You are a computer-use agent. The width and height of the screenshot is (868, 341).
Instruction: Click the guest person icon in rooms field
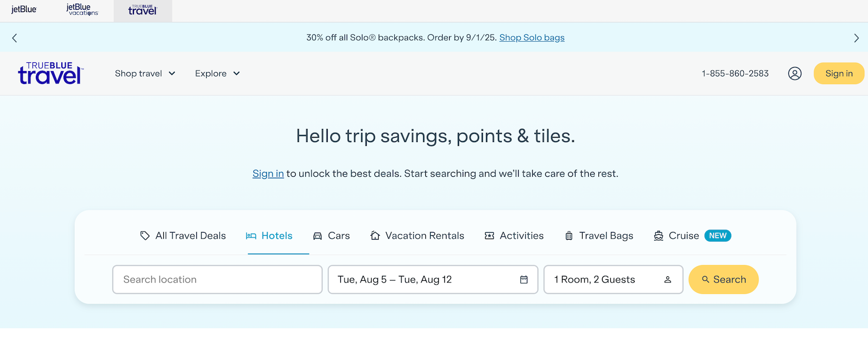(x=668, y=280)
